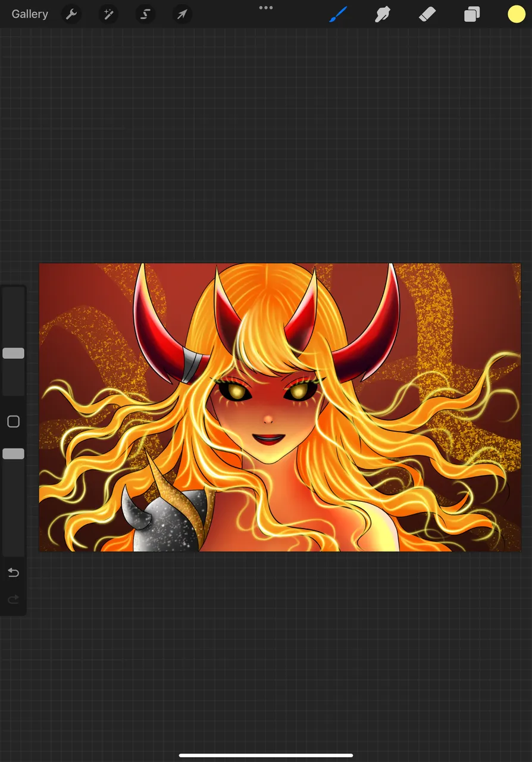Tap the iPad home indicator bar
The image size is (532, 762).
pyautogui.click(x=266, y=755)
